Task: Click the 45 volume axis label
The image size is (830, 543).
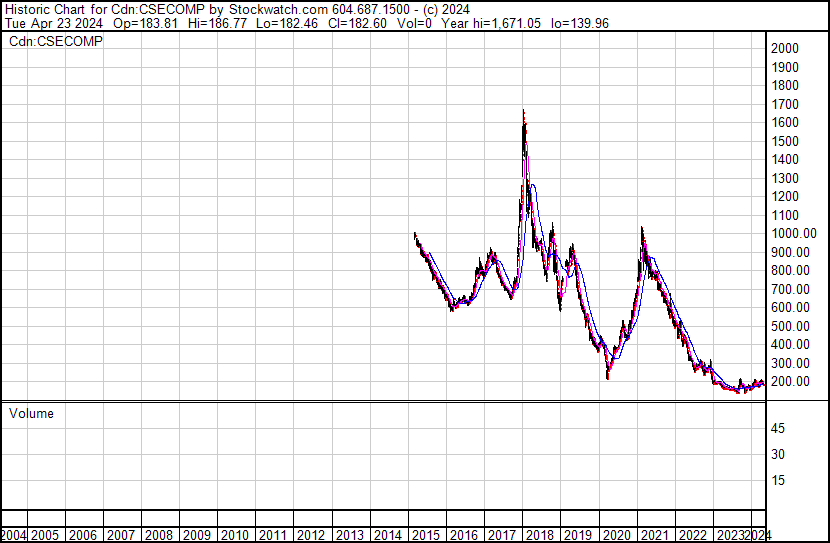Action: coord(777,428)
